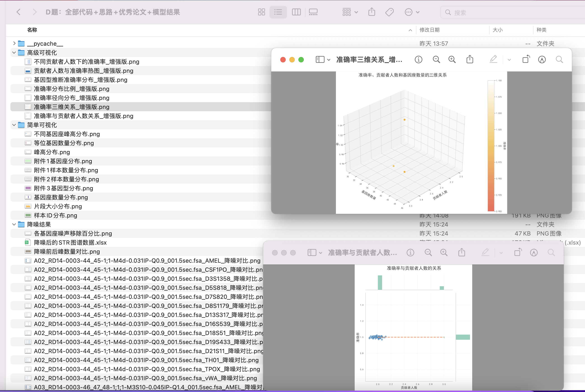Switch Finder to gallery view
The height and width of the screenshot is (392, 585).
point(313,12)
